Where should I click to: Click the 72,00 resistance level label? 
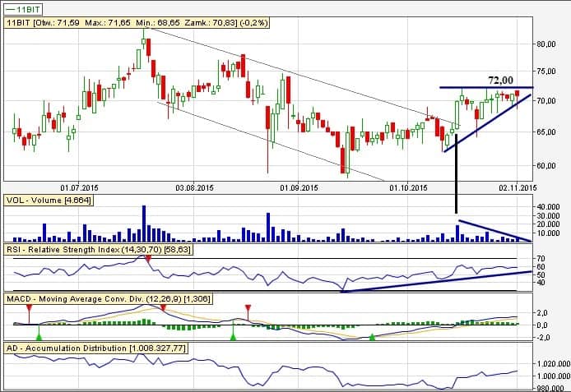[500, 80]
